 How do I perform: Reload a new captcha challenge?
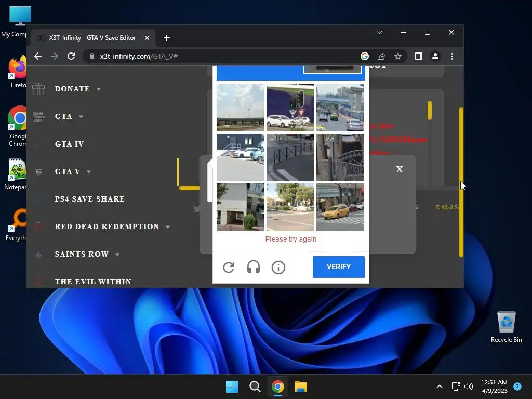click(229, 268)
